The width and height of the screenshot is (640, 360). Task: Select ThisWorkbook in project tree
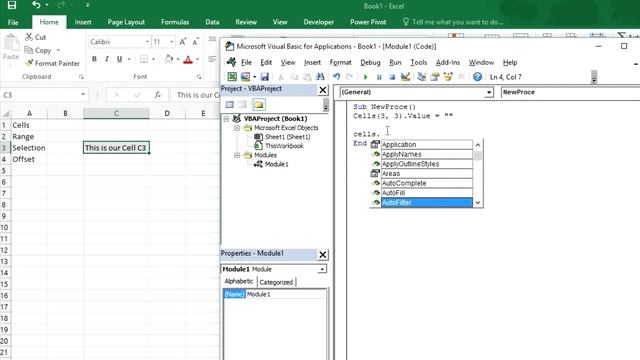284,146
